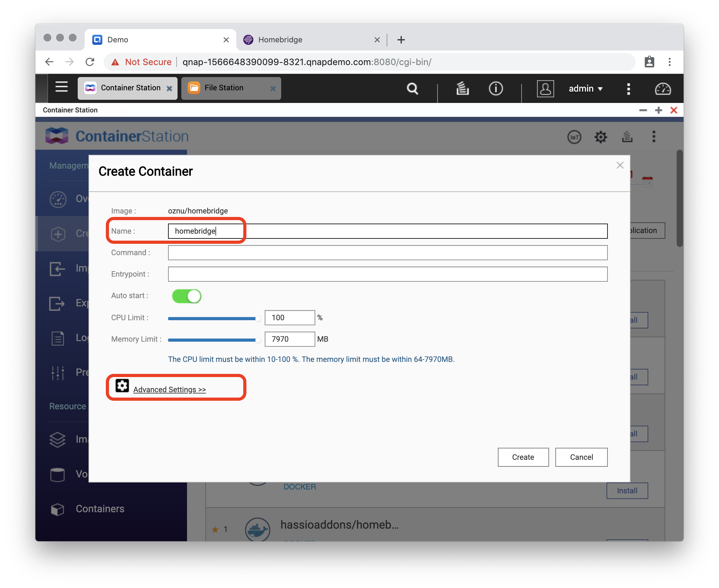
Task: Click the Containers cube icon in sidebar
Action: [57, 509]
